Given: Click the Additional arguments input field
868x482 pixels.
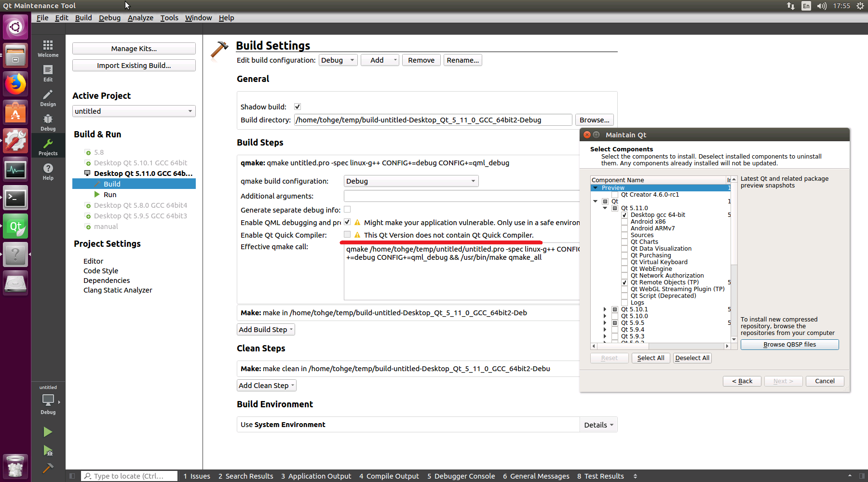Looking at the screenshot, I should 461,196.
